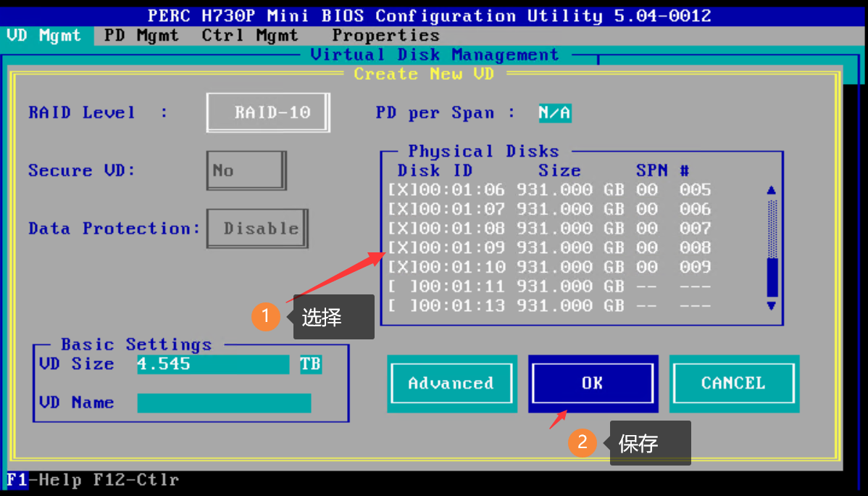Check the box for disk 00:01:11
The height and width of the screenshot is (496, 868).
pos(402,286)
